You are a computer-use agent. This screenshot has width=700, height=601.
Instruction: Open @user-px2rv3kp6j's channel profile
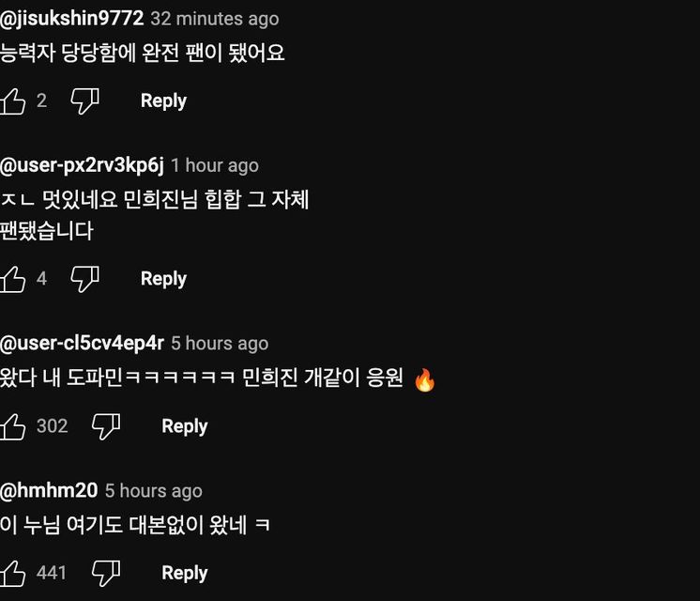[82, 165]
